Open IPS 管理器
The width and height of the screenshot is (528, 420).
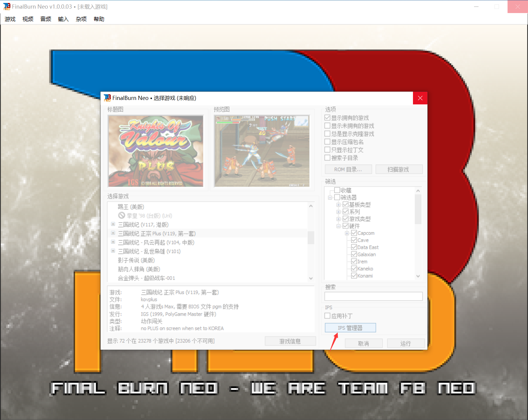coord(350,328)
